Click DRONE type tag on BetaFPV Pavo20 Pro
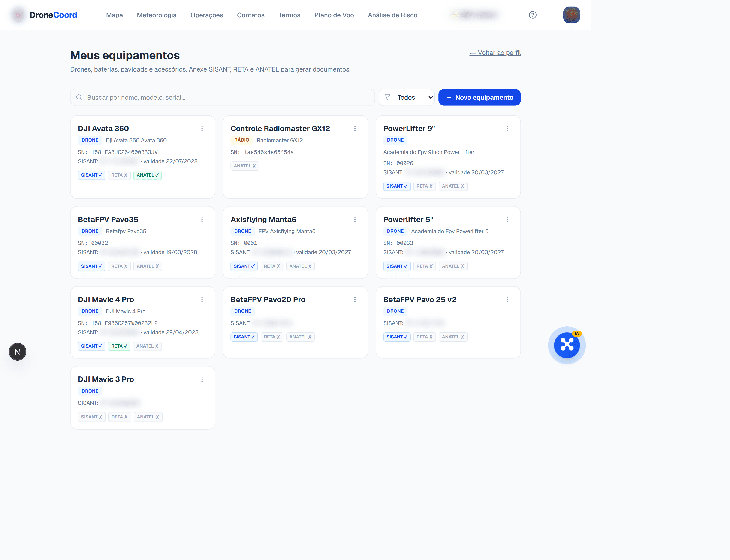Viewport: 730px width, 560px height. click(x=243, y=311)
